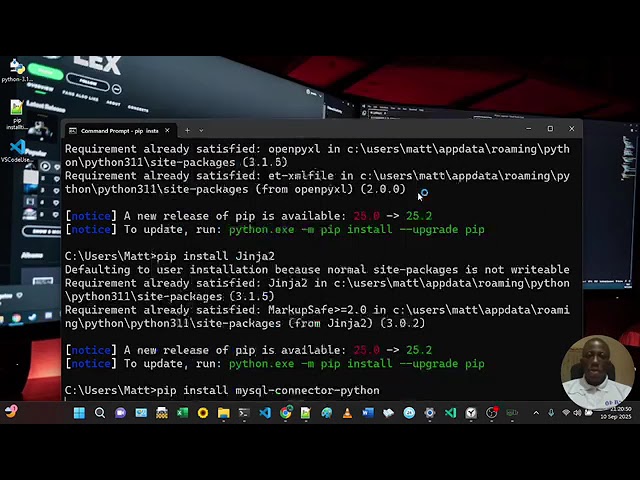The image size is (640, 480).
Task: Open Microsoft Word from the taskbar
Action: coord(368,413)
